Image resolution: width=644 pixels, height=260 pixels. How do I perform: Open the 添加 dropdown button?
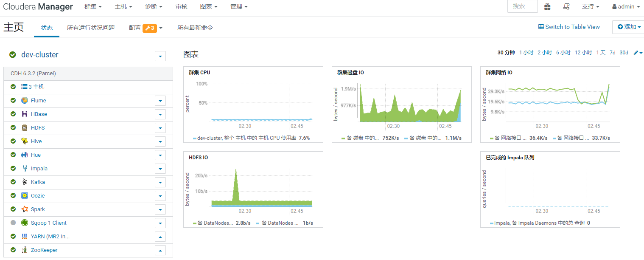(x=629, y=27)
